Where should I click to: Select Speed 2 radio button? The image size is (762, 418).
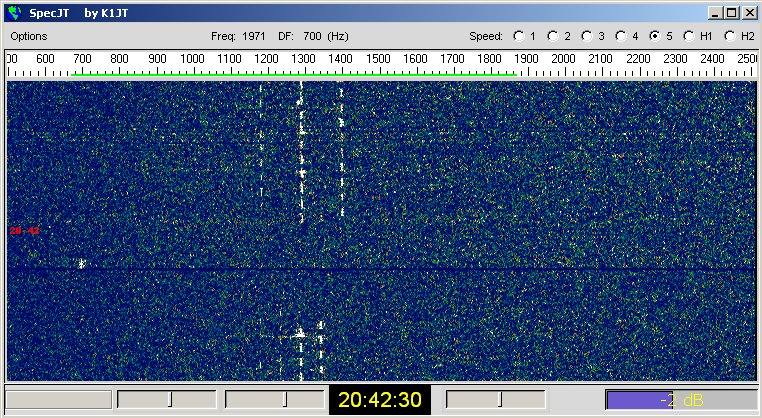[553, 36]
